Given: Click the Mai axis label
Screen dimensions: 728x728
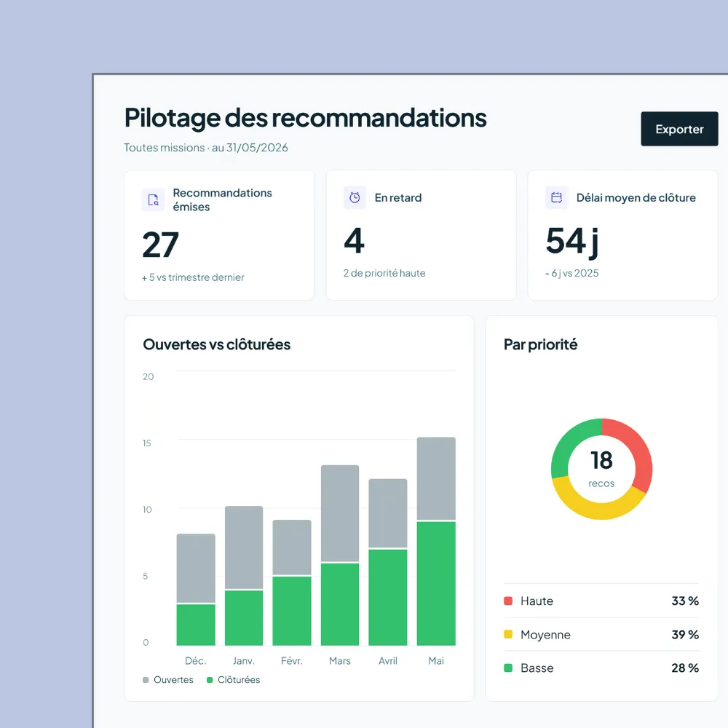Looking at the screenshot, I should [436, 661].
